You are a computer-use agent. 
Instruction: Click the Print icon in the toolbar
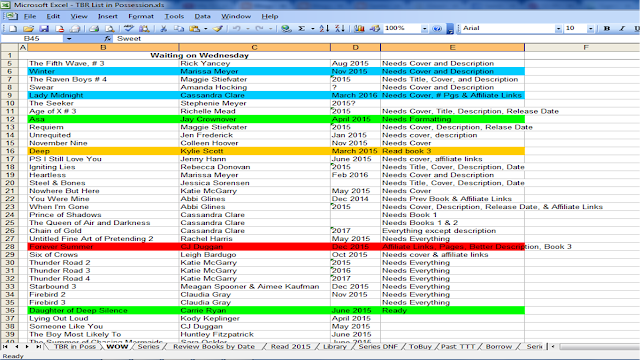point(94,29)
